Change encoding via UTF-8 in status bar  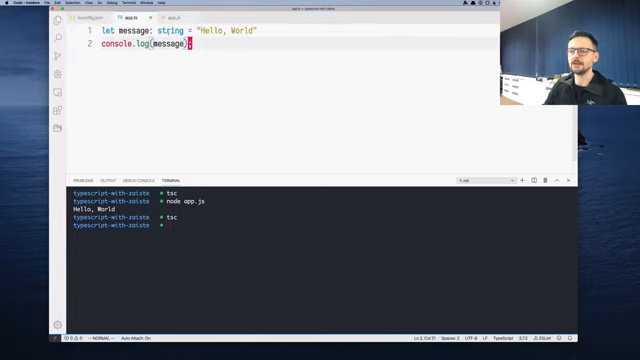click(x=471, y=338)
